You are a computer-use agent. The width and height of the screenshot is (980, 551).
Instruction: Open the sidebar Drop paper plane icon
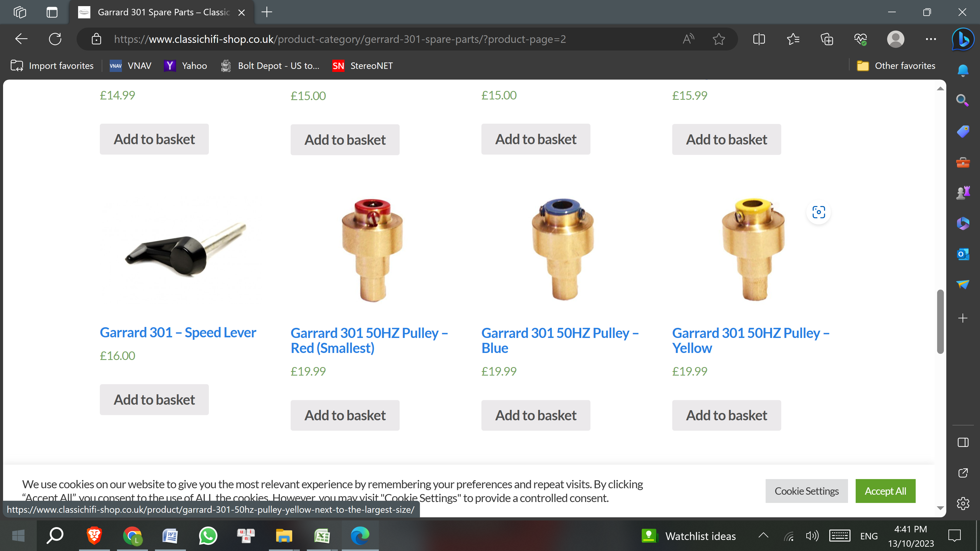963,284
